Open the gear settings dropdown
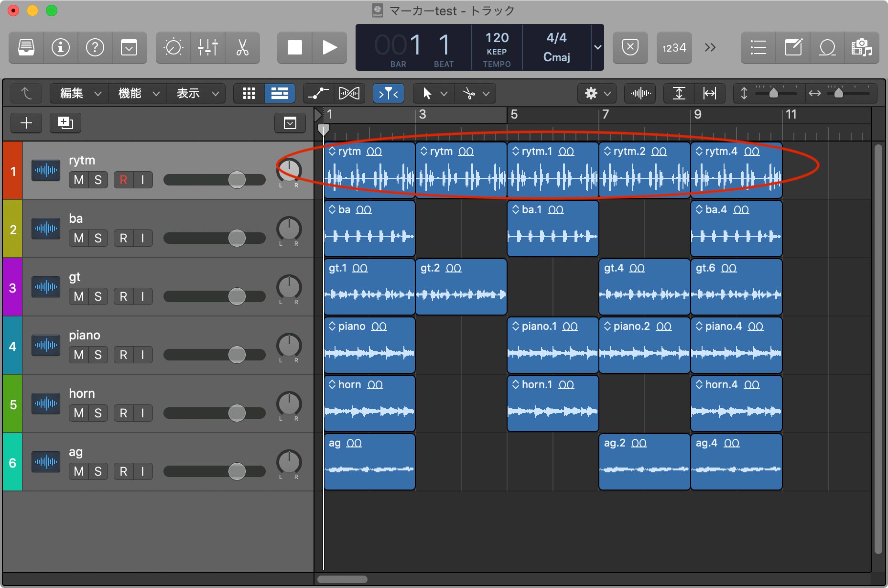 tap(597, 93)
